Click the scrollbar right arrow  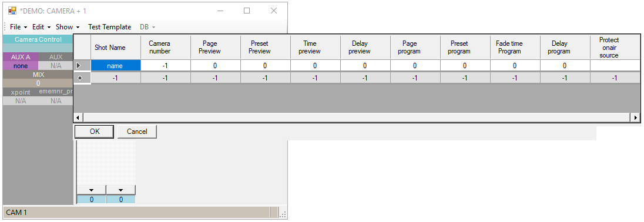click(x=635, y=118)
